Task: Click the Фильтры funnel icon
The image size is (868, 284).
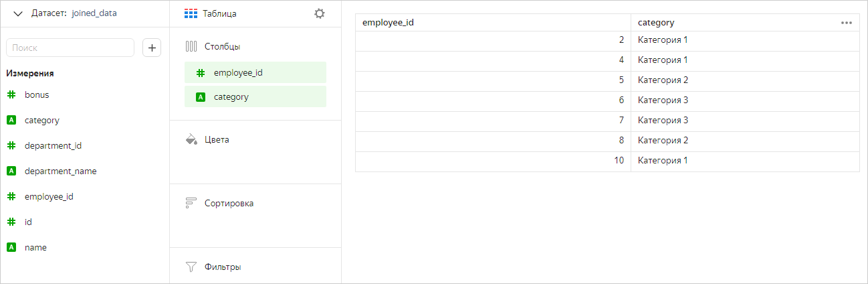Action: click(x=191, y=267)
